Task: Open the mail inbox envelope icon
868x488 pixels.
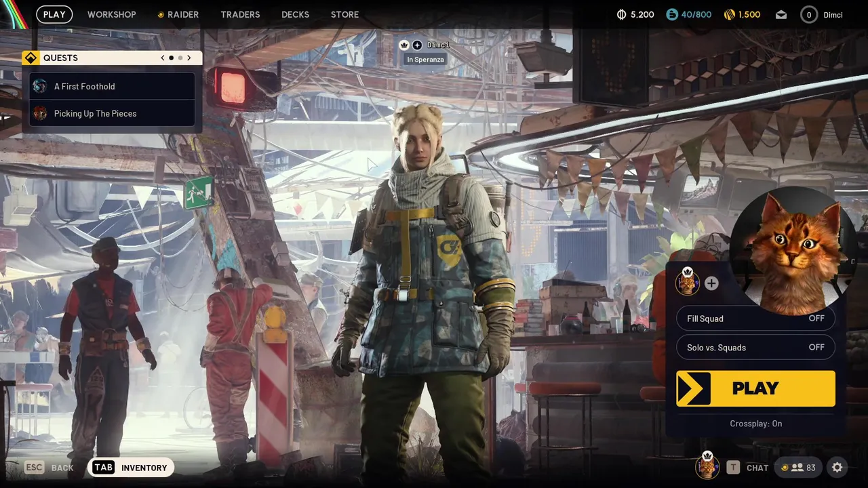Action: tap(781, 14)
